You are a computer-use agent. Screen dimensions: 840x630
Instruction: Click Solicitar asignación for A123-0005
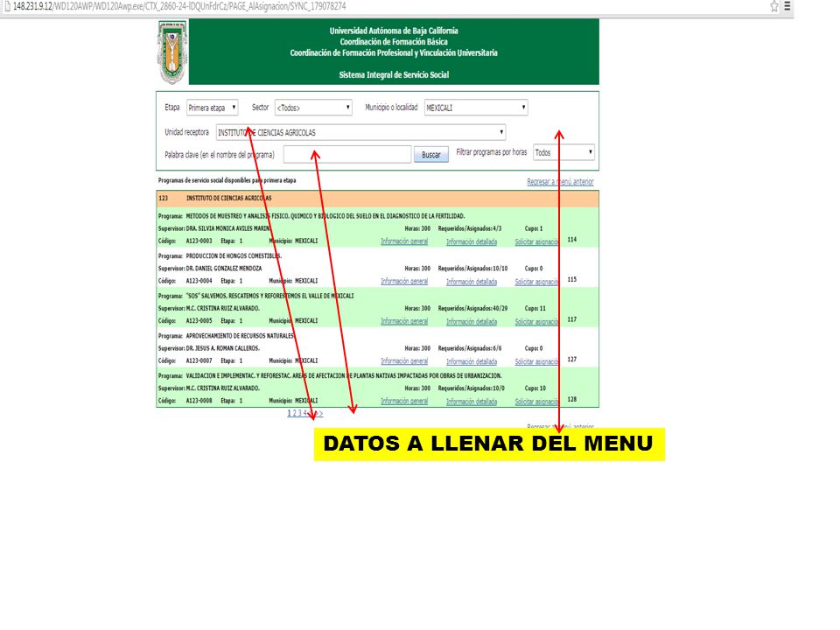pyautogui.click(x=536, y=322)
